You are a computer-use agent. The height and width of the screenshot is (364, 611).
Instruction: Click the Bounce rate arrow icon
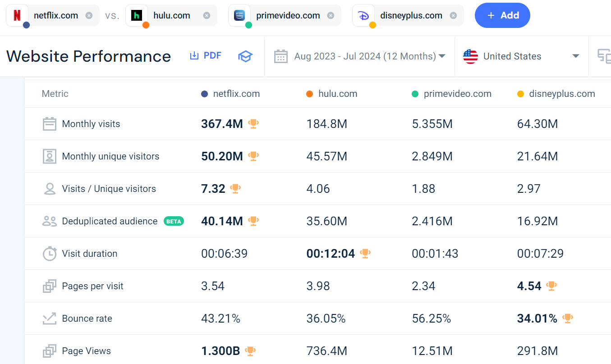point(49,318)
